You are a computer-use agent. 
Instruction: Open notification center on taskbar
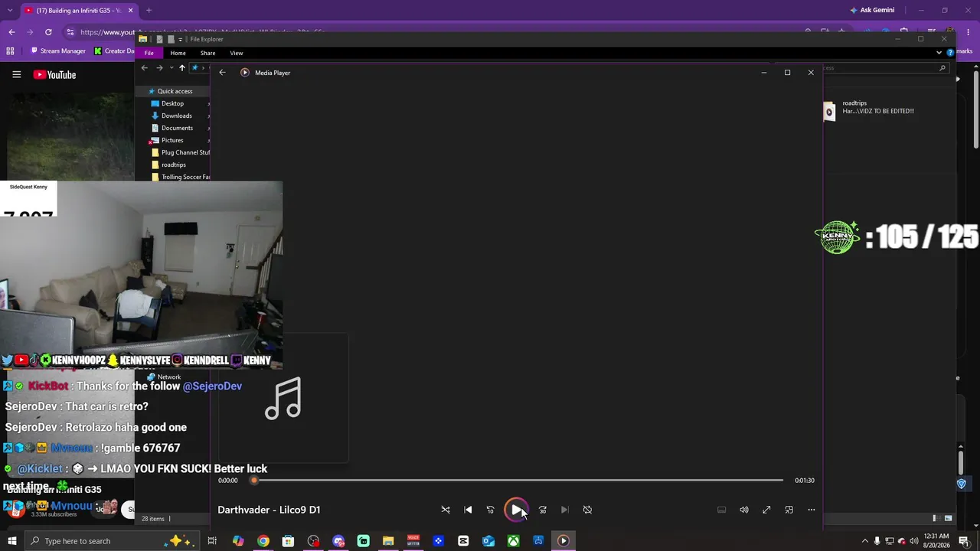coord(963,541)
